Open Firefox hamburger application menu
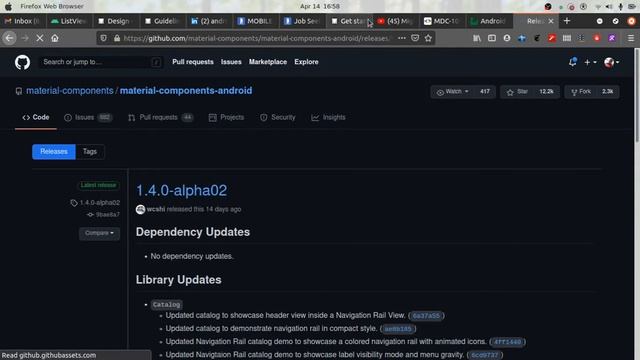The height and width of the screenshot is (360, 640). (631, 38)
